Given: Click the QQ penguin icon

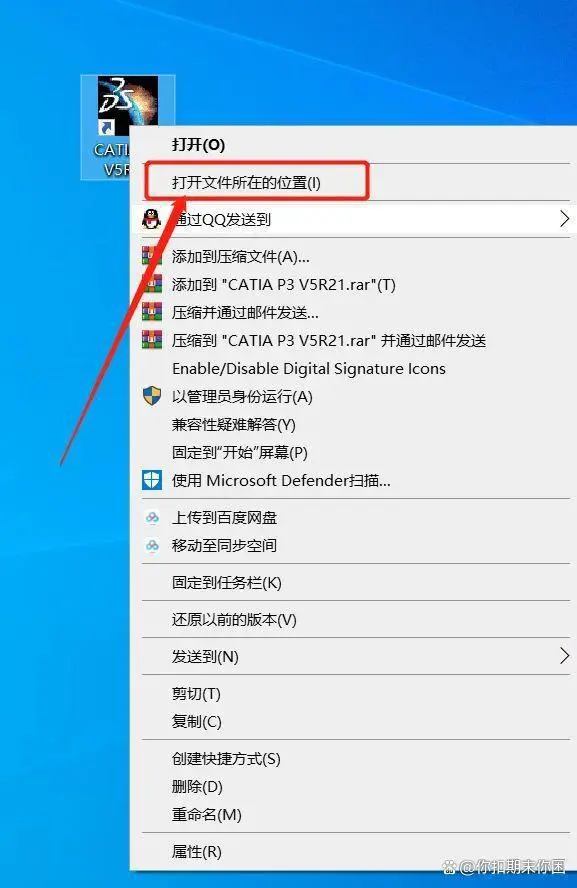Looking at the screenshot, I should click(x=151, y=219).
